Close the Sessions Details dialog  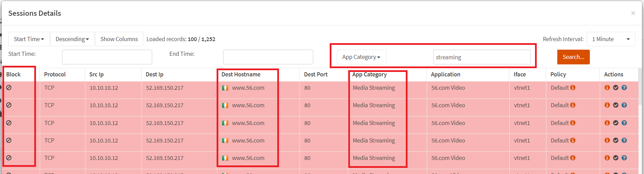tap(633, 13)
